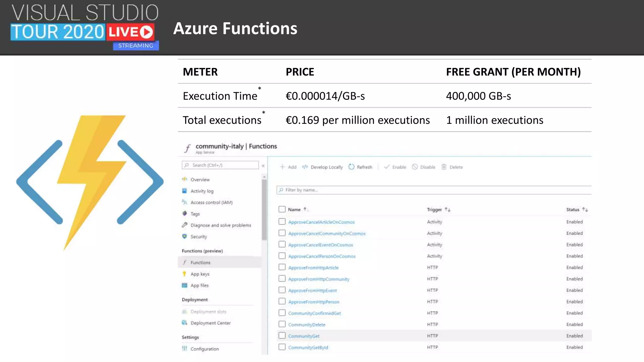Open ApproveFromHttpEvent function link
Screen dimensions: 644x362
point(312,290)
